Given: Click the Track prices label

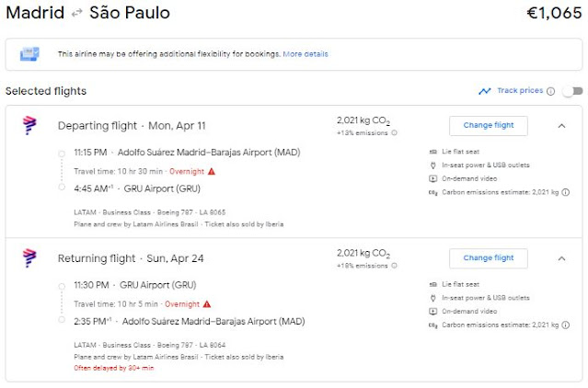Looking at the screenshot, I should tap(519, 91).
